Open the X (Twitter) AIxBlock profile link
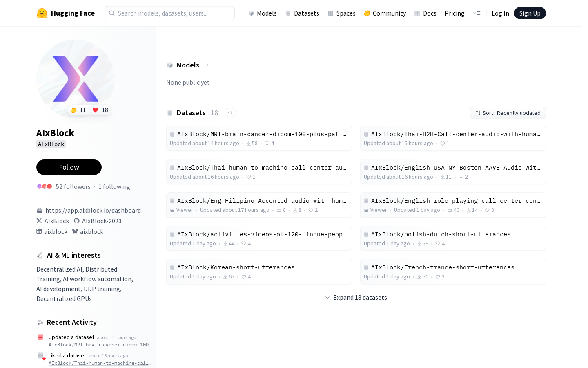Screen dimensions: 588x368 click(x=53, y=221)
